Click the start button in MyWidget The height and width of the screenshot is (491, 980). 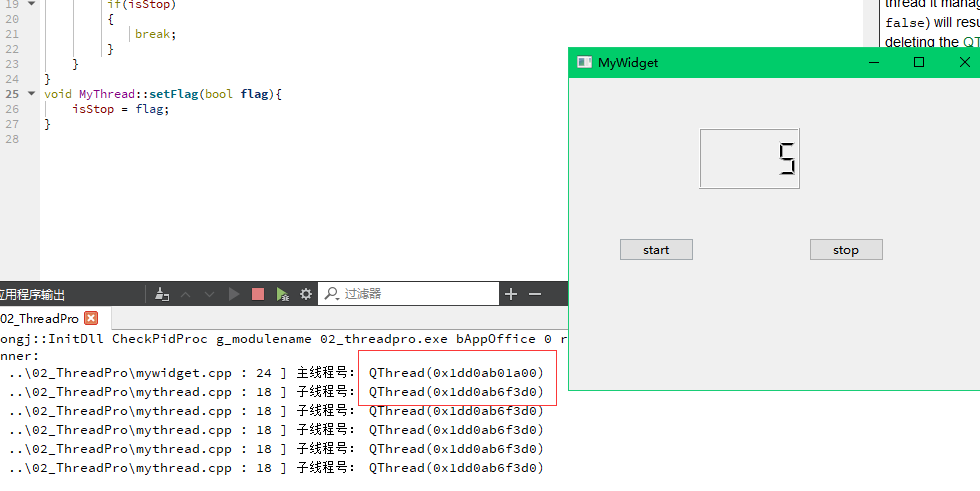pos(656,249)
